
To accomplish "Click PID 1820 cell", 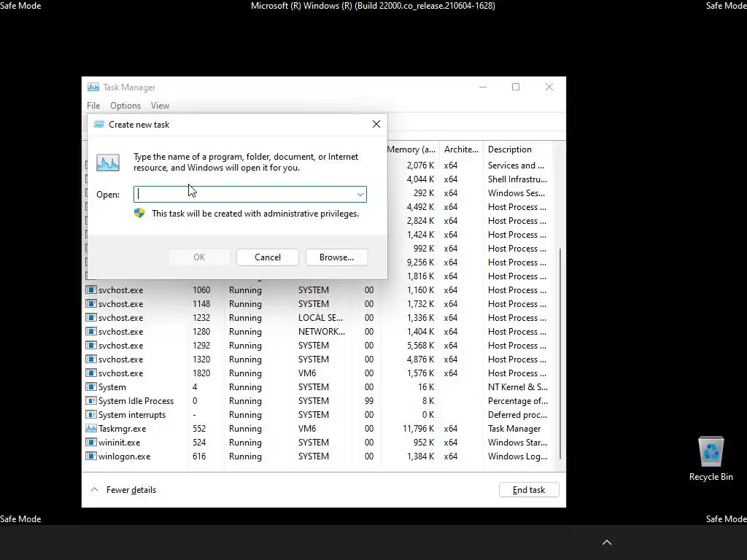I will (x=201, y=373).
